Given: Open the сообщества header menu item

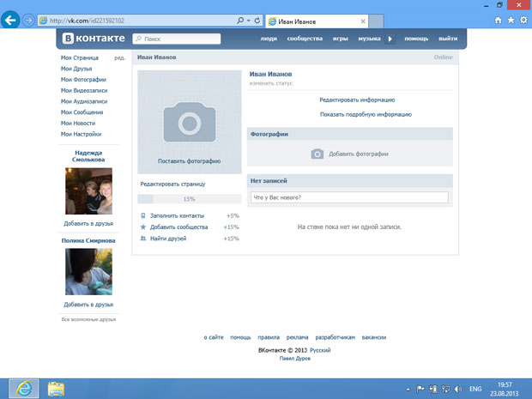Looking at the screenshot, I should pos(305,39).
